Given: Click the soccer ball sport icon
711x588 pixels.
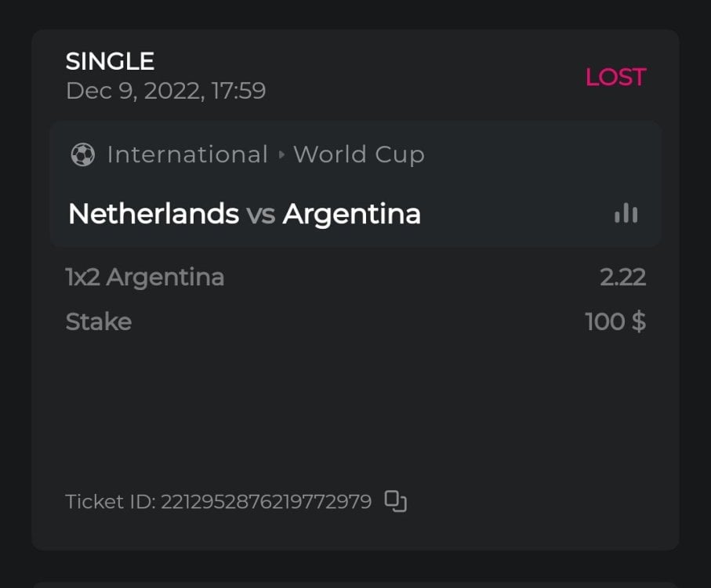Looking at the screenshot, I should click(82, 154).
